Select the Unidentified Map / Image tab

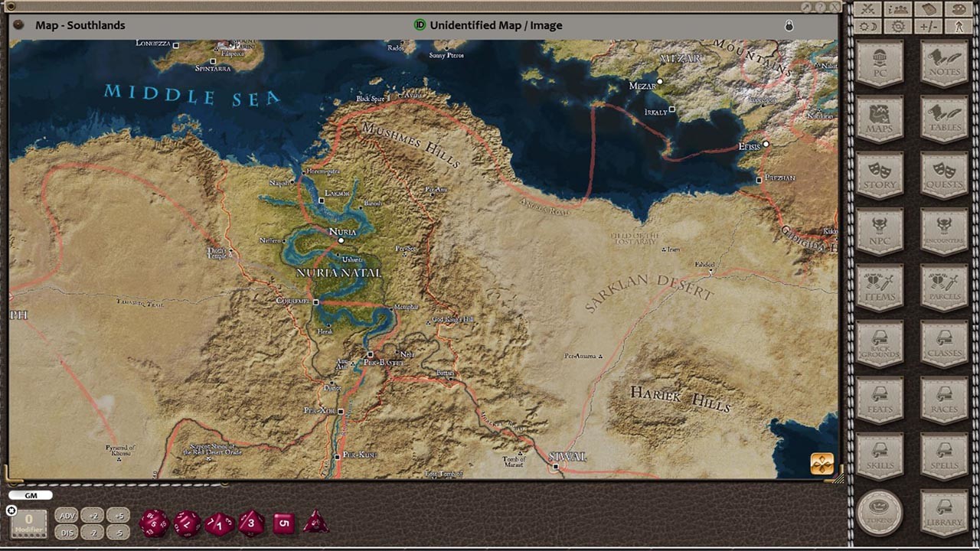tap(496, 25)
